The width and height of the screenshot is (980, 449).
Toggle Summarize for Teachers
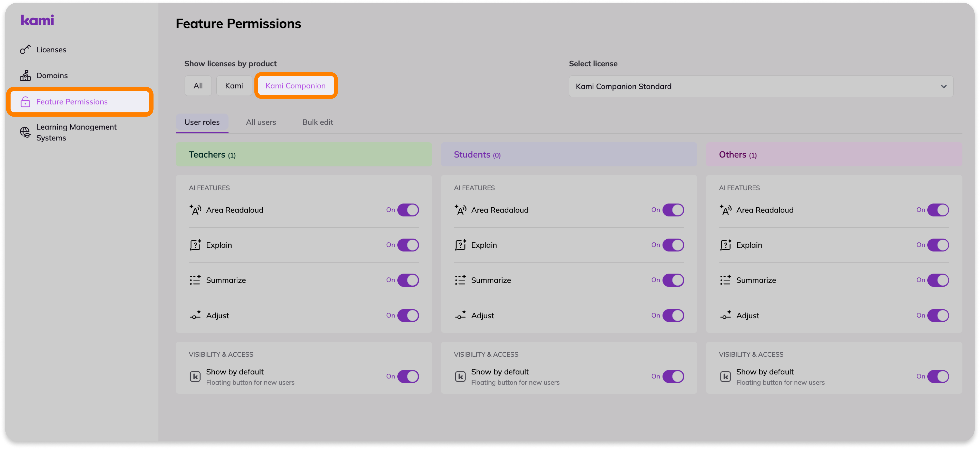tap(408, 280)
